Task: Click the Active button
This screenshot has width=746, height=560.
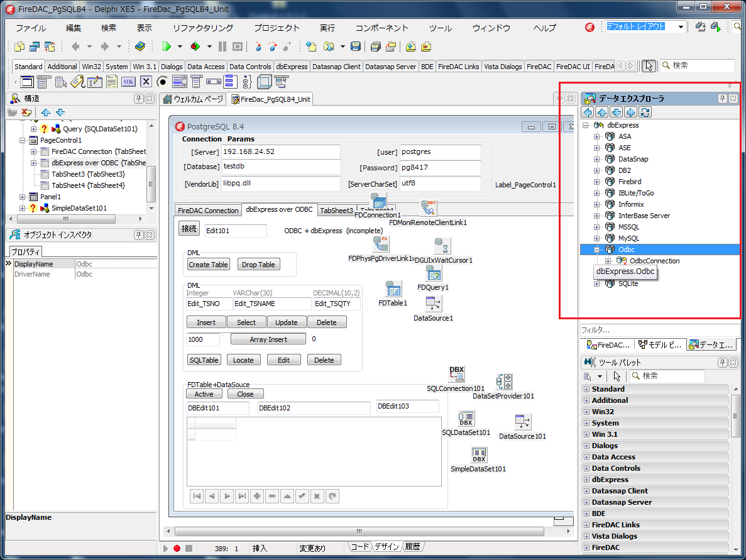Action: coord(204,394)
